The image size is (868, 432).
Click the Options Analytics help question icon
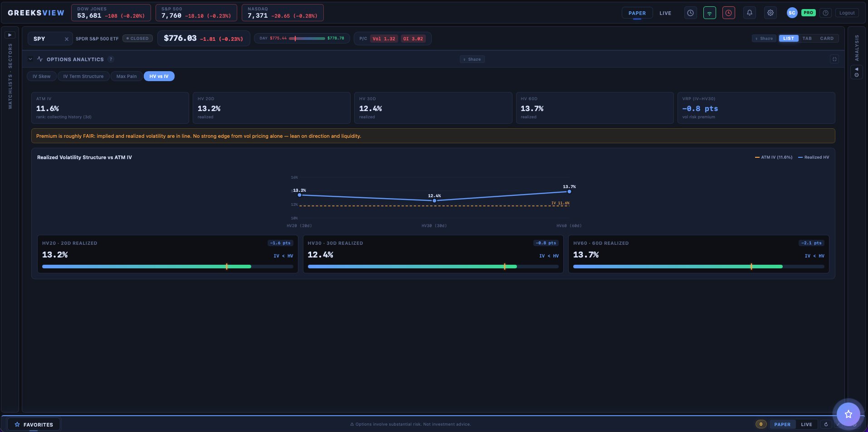pos(111,59)
